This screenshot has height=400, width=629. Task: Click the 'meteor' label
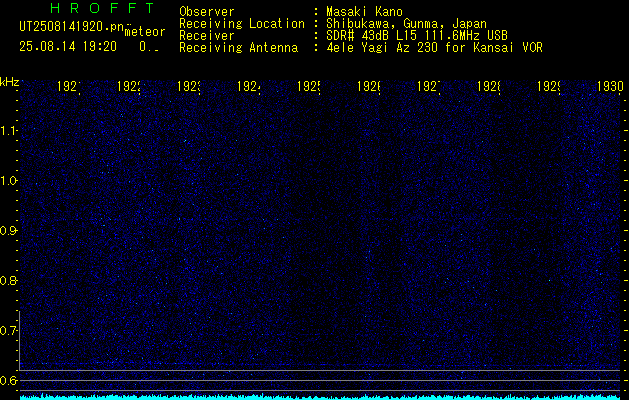[145, 32]
